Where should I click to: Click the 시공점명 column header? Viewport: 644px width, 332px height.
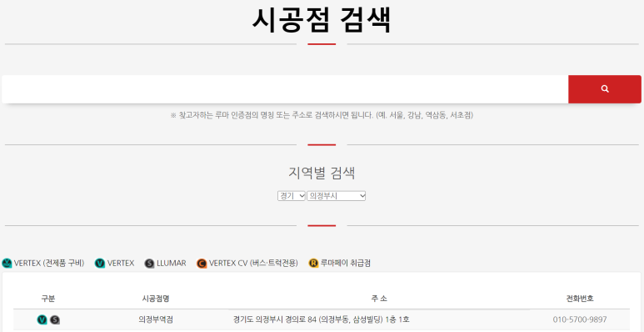click(156, 299)
